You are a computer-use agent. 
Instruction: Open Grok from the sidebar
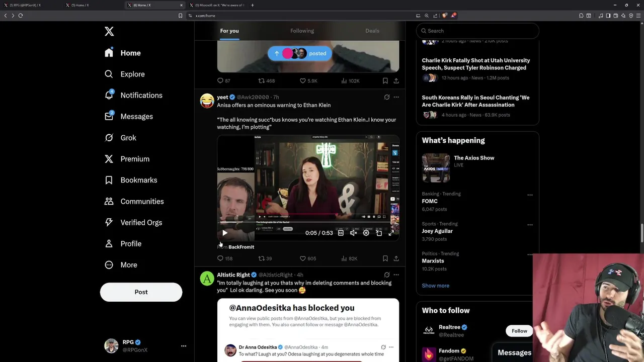(x=121, y=138)
